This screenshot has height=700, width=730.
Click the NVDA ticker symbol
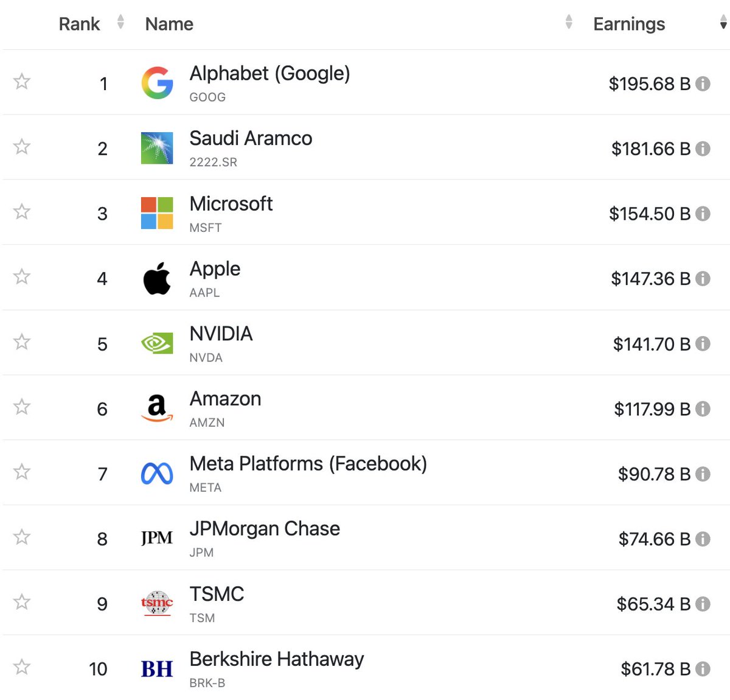point(206,358)
